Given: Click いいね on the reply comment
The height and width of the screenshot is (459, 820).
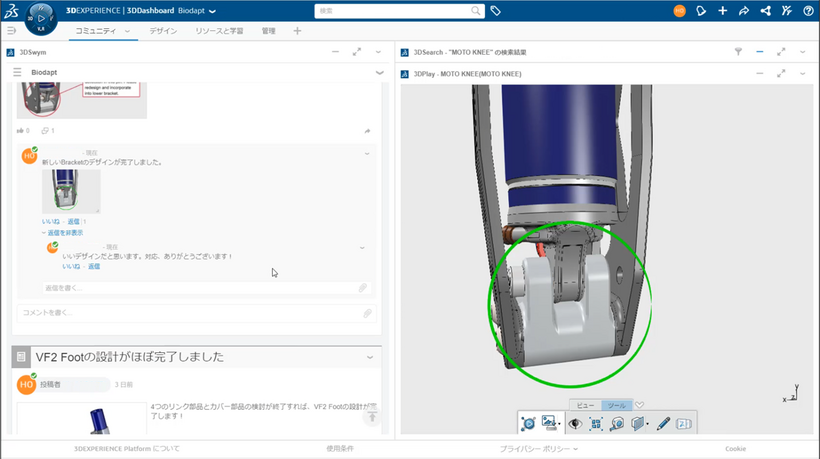Looking at the screenshot, I should click(x=71, y=267).
